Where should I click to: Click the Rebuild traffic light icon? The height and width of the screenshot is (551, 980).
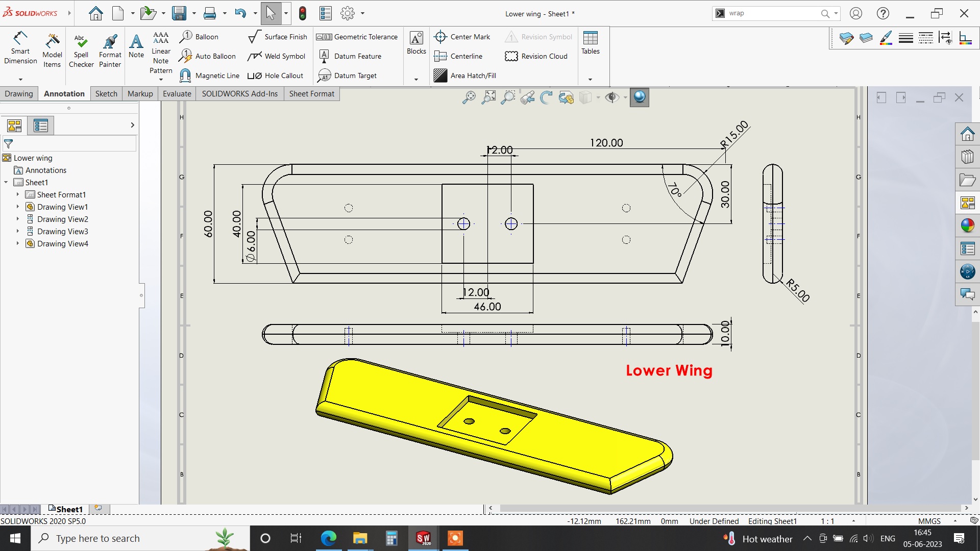pyautogui.click(x=303, y=13)
